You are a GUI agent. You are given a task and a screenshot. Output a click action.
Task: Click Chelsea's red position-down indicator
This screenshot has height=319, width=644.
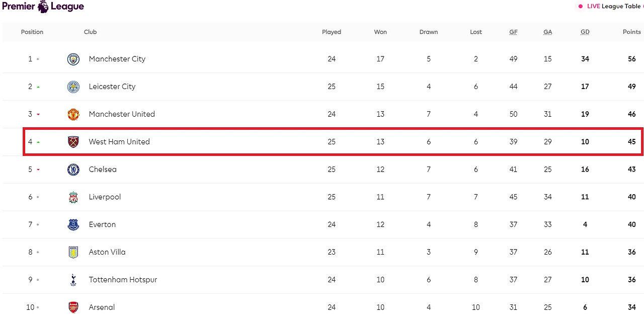click(x=38, y=170)
